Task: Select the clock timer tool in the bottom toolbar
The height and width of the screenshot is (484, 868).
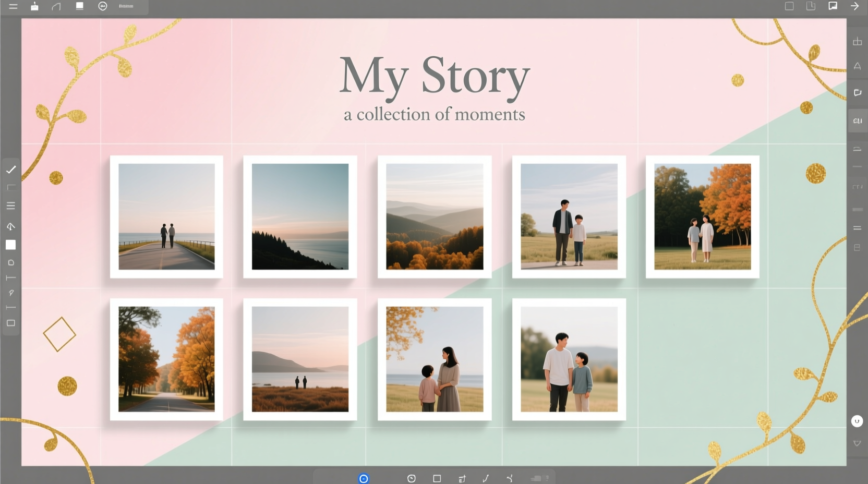Action: point(412,478)
